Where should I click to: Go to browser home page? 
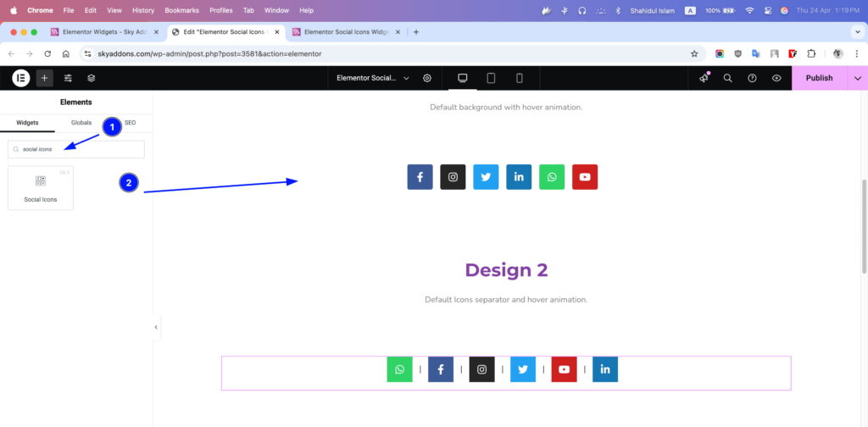[66, 53]
